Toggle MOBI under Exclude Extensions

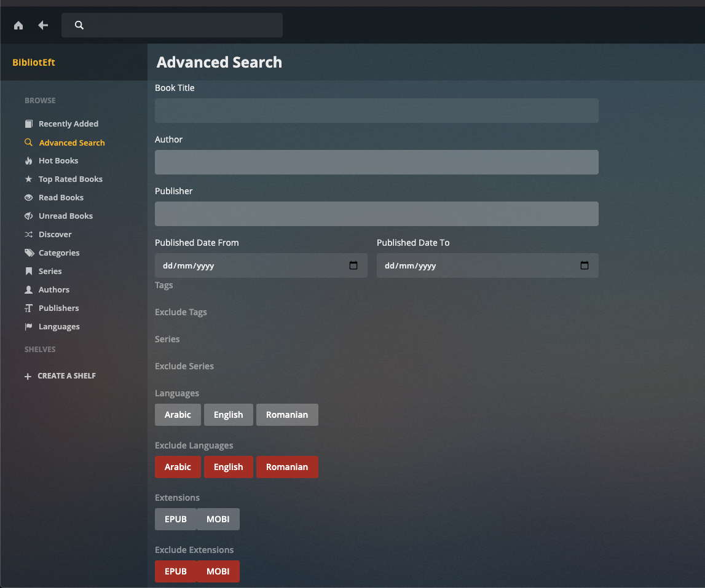coord(218,571)
